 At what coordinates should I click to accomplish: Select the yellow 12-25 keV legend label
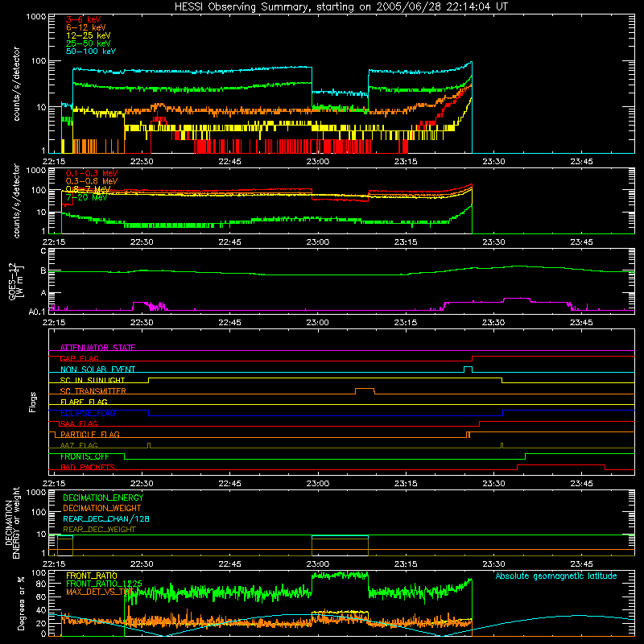coord(89,35)
